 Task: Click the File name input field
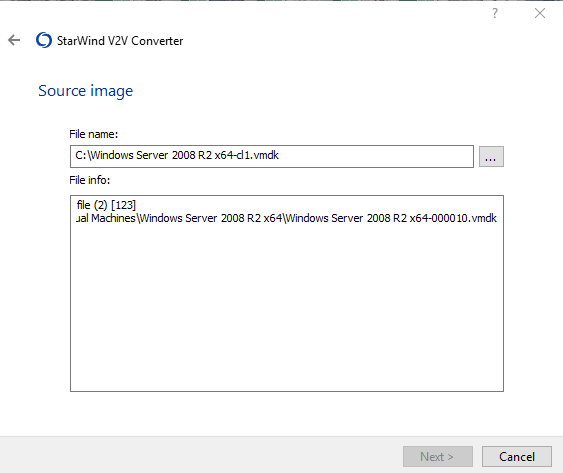coord(272,156)
